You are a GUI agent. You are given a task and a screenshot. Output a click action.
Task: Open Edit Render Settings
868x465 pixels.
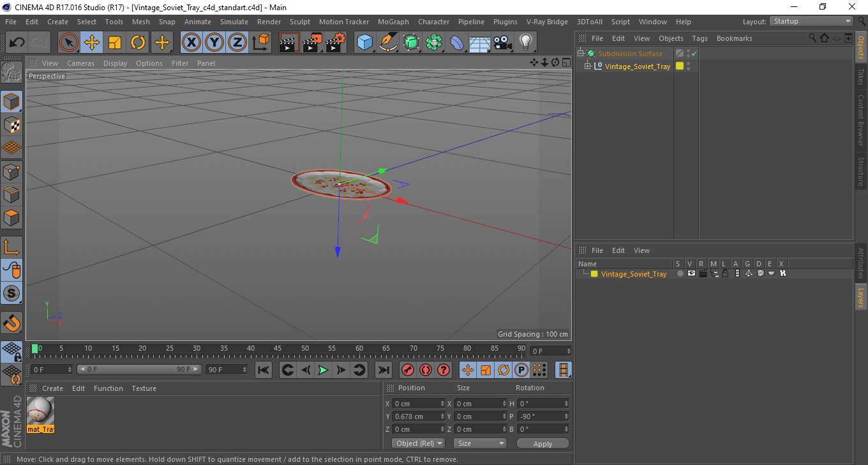pyautogui.click(x=335, y=43)
